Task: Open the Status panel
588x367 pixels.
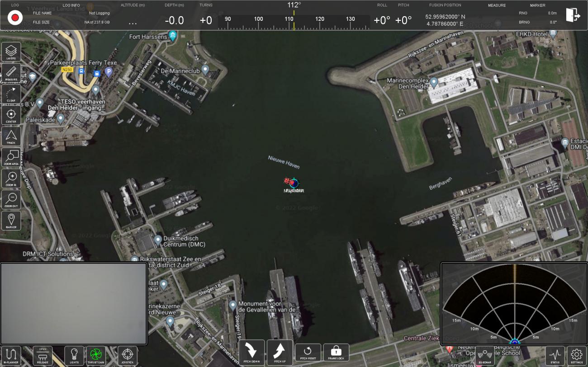Action: click(555, 356)
